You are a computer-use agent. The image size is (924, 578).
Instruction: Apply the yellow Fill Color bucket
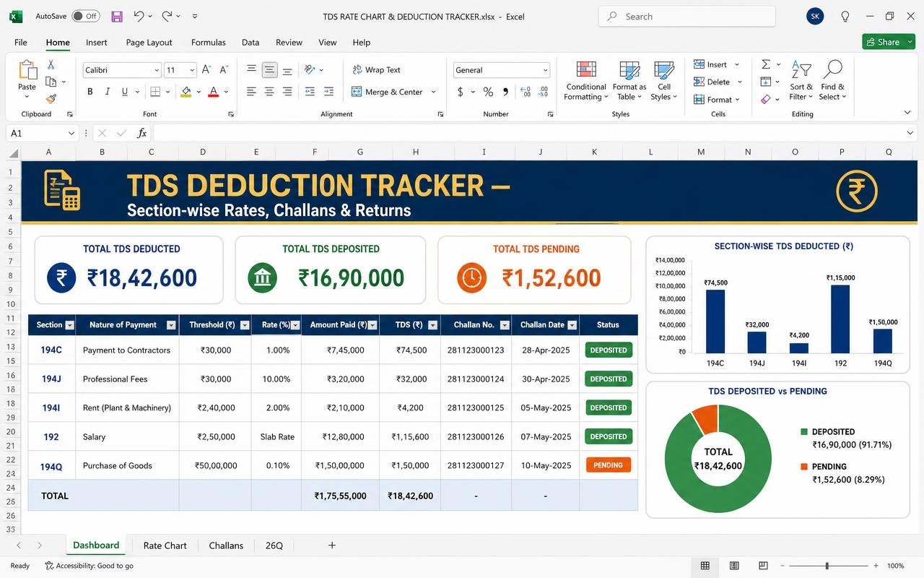point(186,92)
